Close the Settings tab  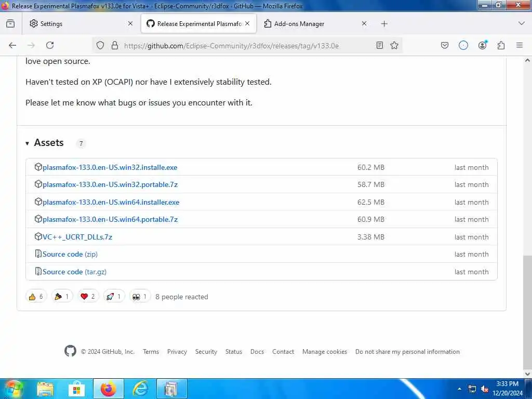[x=130, y=24]
